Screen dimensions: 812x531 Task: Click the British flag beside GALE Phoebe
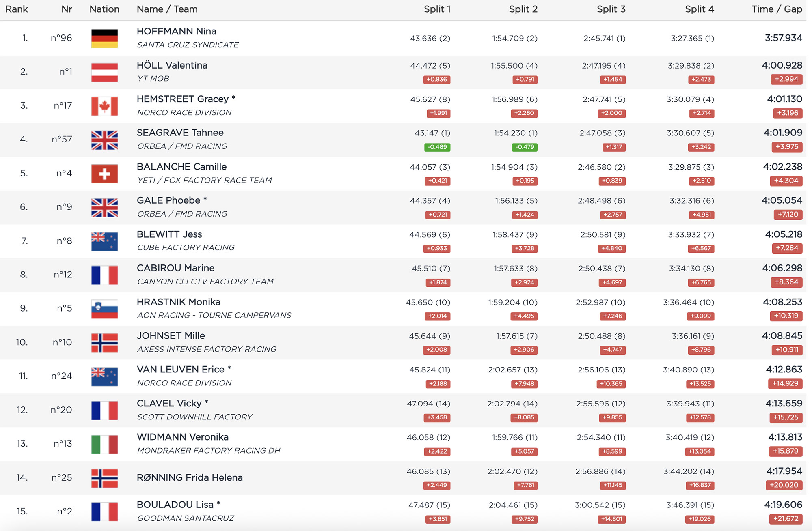[104, 207]
